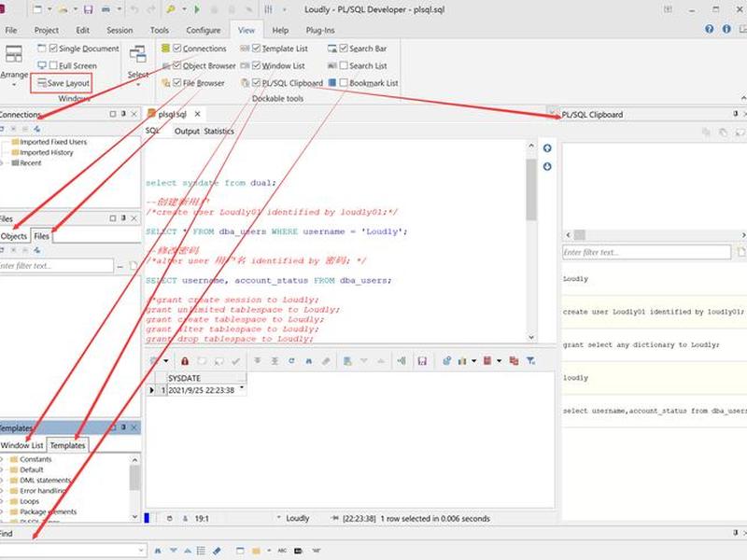Click the Open folder icon in the quick toolbar
The image size is (747, 560).
(x=63, y=9)
